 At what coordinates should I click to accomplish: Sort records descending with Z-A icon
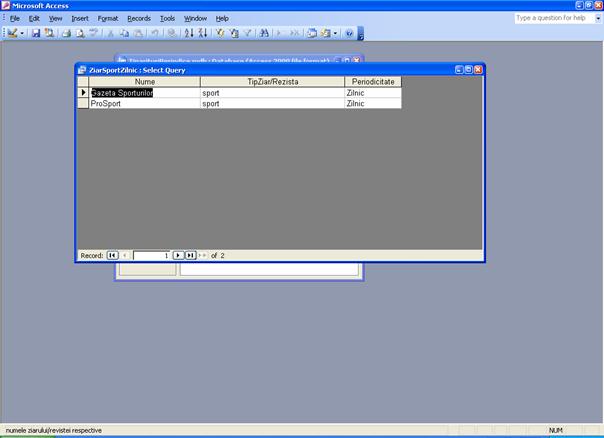203,33
